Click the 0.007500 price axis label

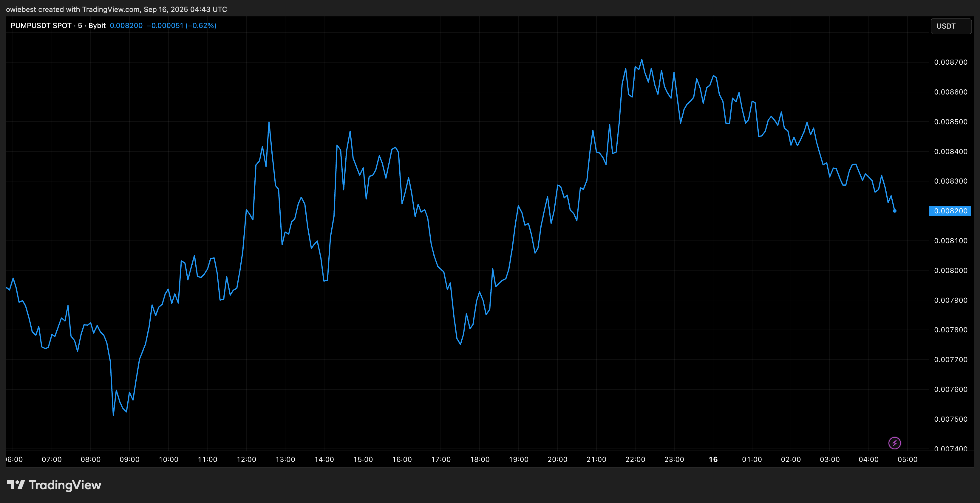tap(950, 419)
